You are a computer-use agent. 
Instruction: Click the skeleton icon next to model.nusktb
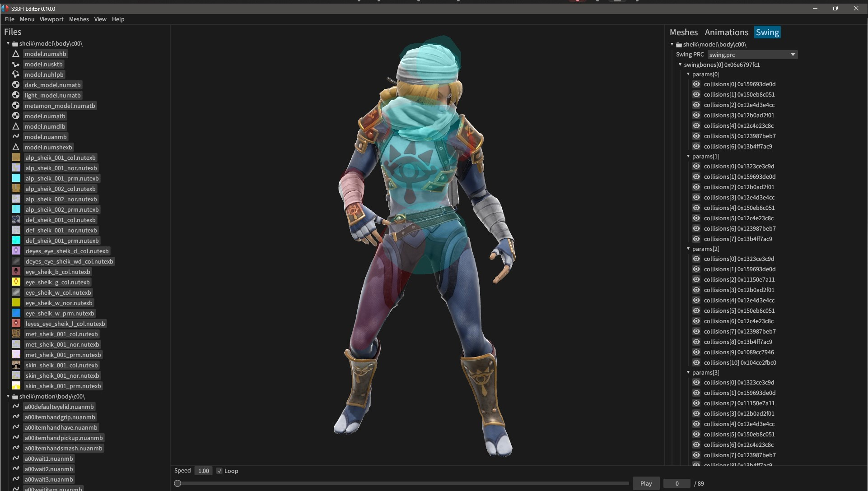click(16, 64)
